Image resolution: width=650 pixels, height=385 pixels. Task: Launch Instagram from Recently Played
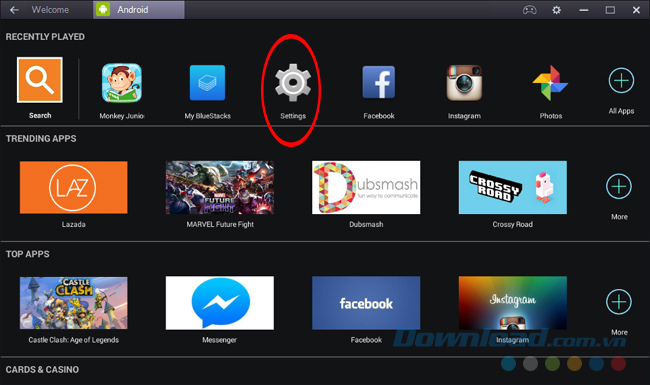tap(464, 83)
